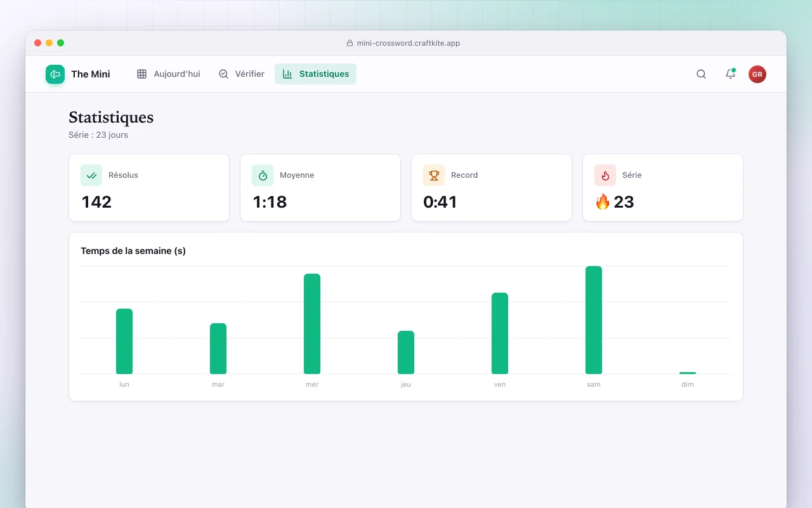The image size is (812, 508).
Task: Open the Résolus 142 card
Action: (149, 188)
